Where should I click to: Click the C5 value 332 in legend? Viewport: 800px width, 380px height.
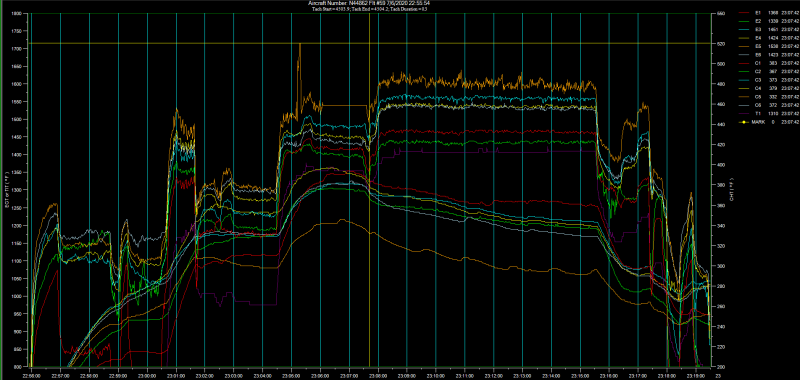point(773,97)
